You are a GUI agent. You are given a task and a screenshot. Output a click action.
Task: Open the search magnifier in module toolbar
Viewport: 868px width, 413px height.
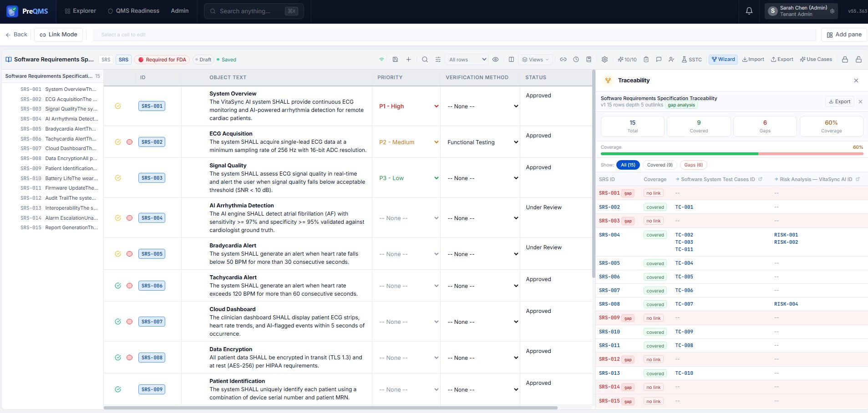(425, 60)
